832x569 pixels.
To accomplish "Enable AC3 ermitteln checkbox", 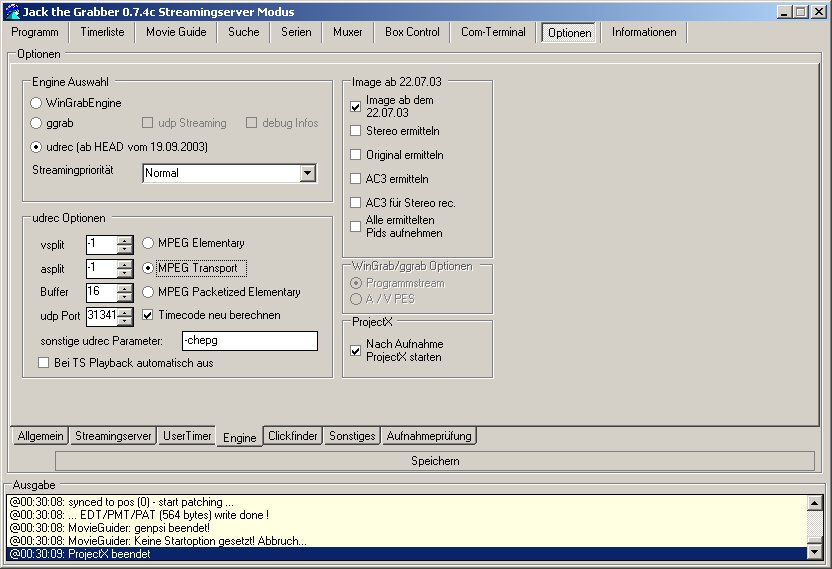I will [x=356, y=179].
